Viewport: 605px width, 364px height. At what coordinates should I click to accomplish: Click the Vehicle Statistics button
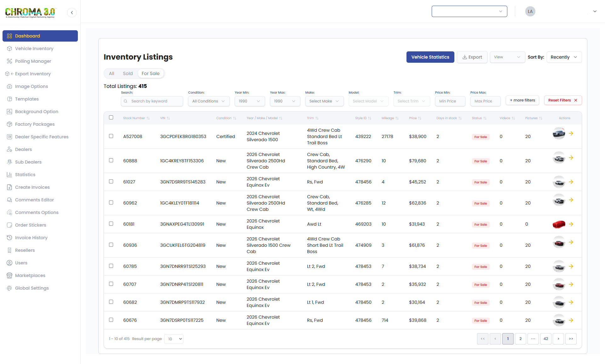(x=430, y=57)
